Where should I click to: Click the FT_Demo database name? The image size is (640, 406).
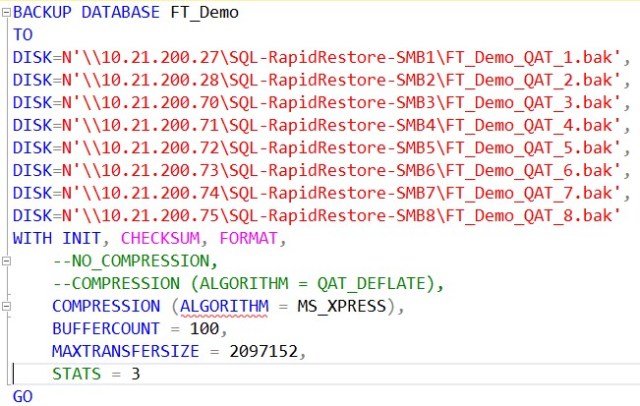204,13
